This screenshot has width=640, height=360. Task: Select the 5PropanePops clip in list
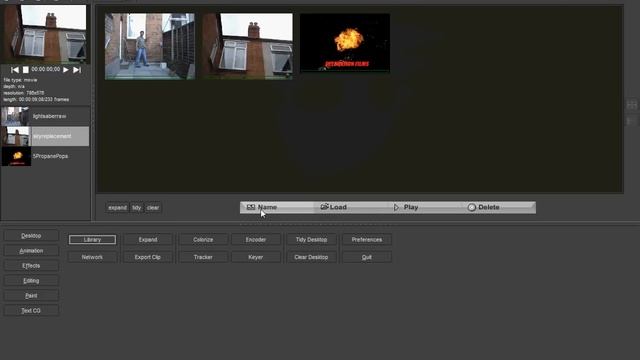tap(45, 156)
